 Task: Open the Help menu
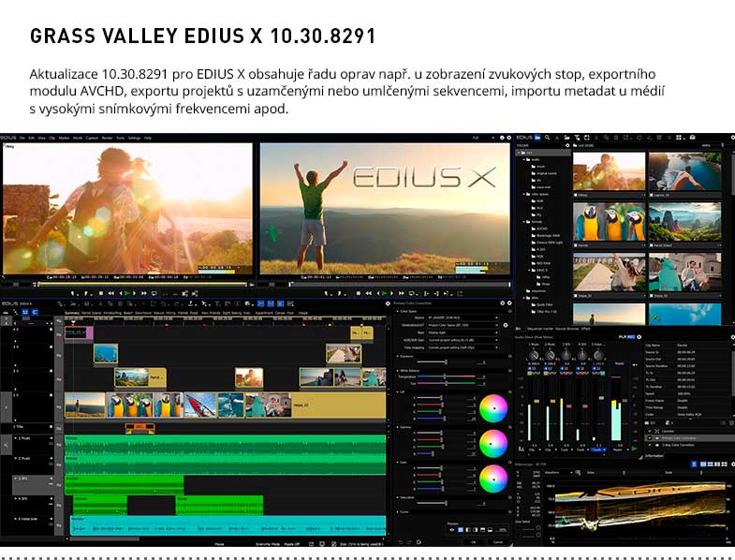[148, 138]
